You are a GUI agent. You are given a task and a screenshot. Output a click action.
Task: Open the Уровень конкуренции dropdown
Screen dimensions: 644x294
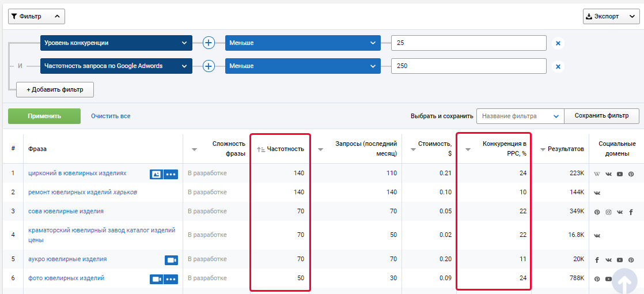coord(116,43)
